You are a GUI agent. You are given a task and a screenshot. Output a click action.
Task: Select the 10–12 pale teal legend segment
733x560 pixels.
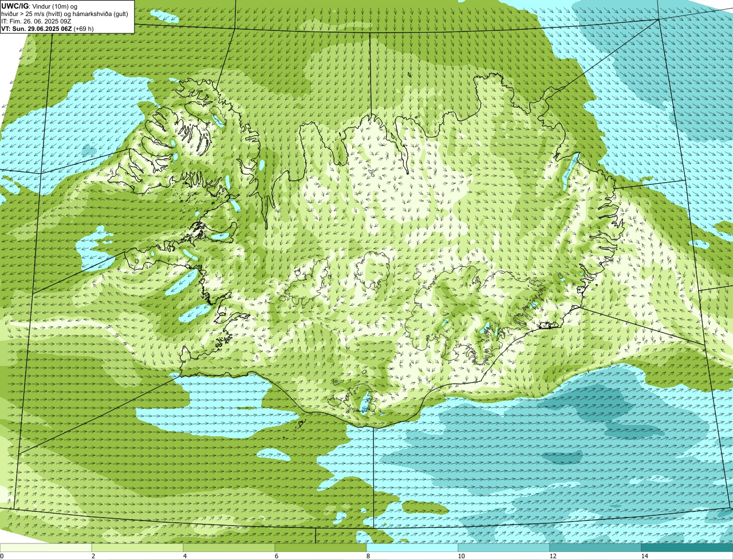pos(504,547)
